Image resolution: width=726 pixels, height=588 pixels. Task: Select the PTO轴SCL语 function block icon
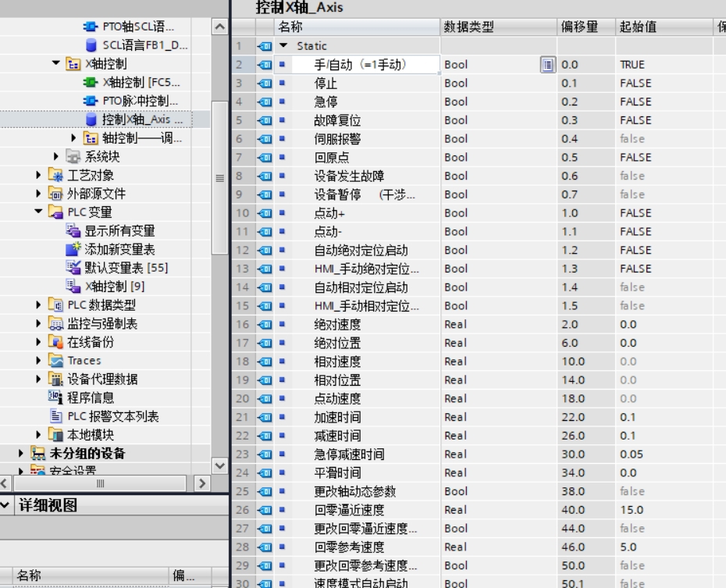click(x=91, y=27)
